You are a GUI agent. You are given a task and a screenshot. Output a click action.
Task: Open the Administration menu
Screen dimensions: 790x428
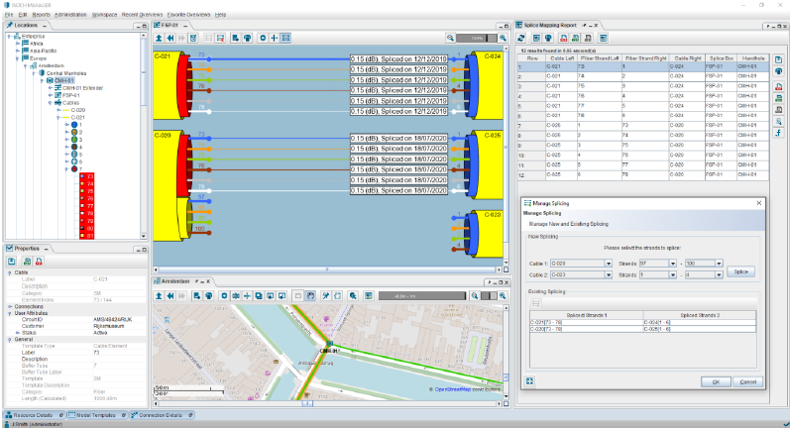(x=70, y=15)
